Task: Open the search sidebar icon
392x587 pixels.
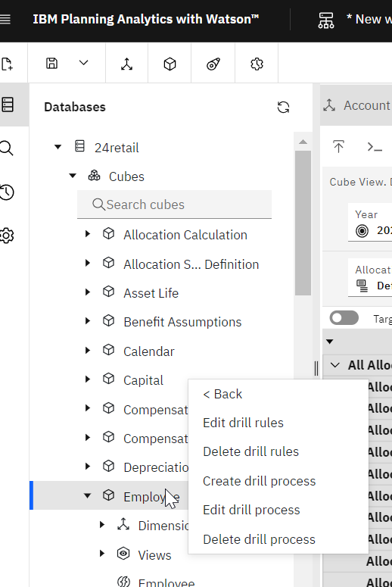Action: 6,148
